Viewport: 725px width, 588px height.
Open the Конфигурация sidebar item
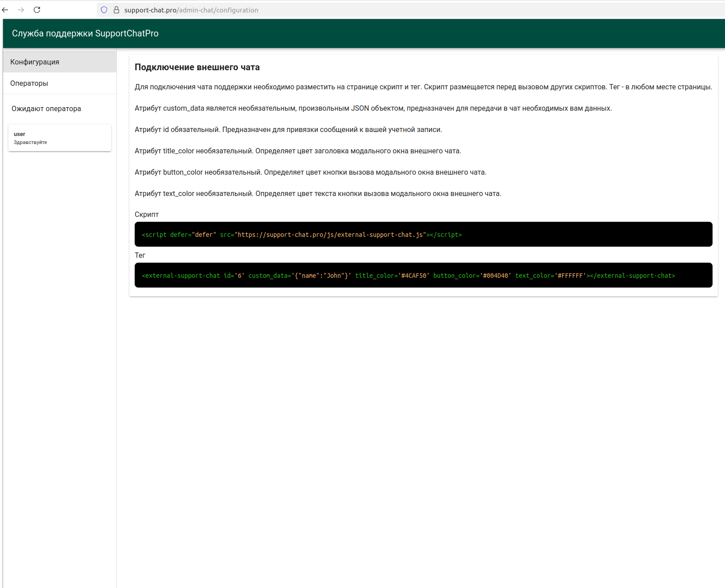coord(60,62)
